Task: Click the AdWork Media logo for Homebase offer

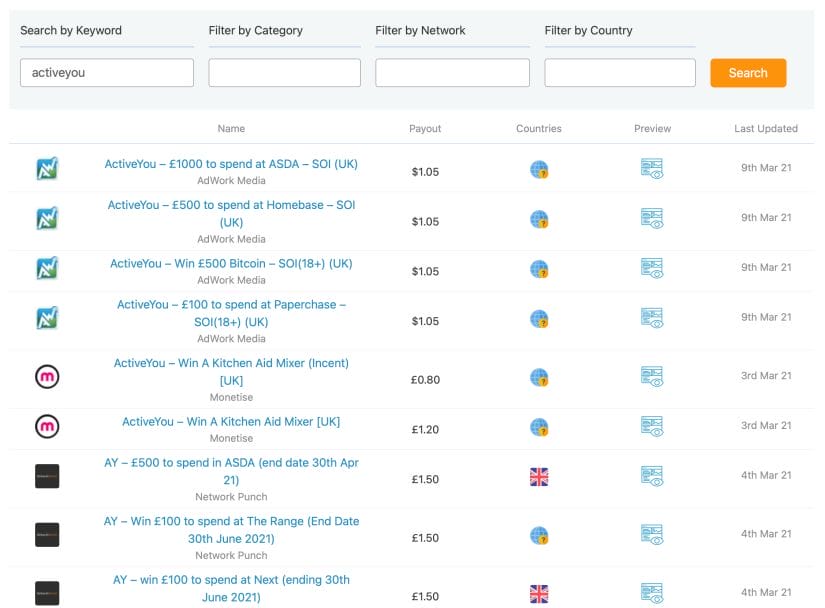Action: [47, 218]
